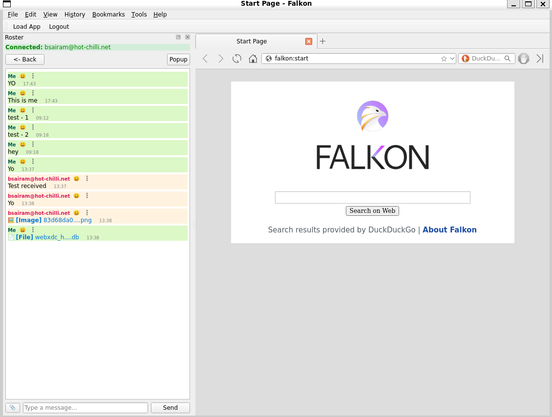
Task: Open message options for "hey" message
Action: [33, 144]
